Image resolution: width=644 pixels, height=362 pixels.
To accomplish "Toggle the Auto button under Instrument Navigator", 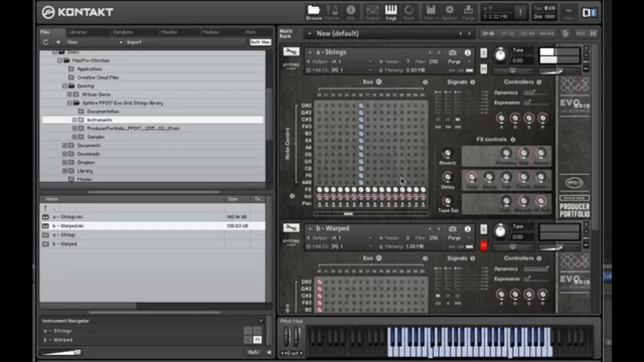I will 254,352.
